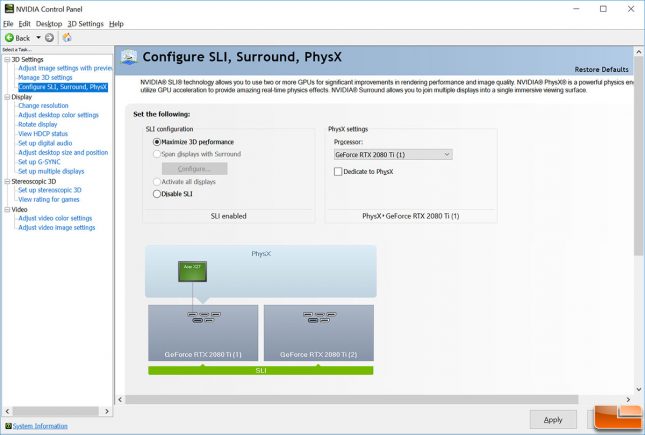This screenshot has width=645, height=435.
Task: Open Set up multiple displays
Action: click(51, 171)
